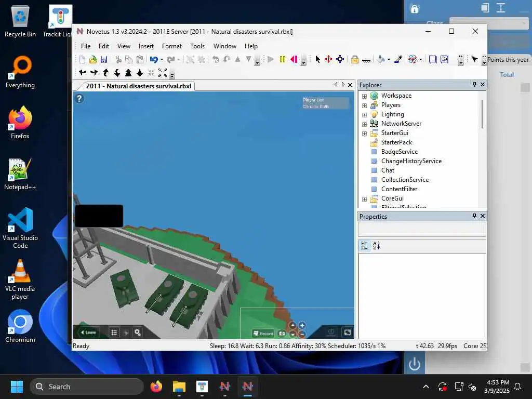Select the arrow Select tool
This screenshot has height=399, width=532.
click(317, 59)
